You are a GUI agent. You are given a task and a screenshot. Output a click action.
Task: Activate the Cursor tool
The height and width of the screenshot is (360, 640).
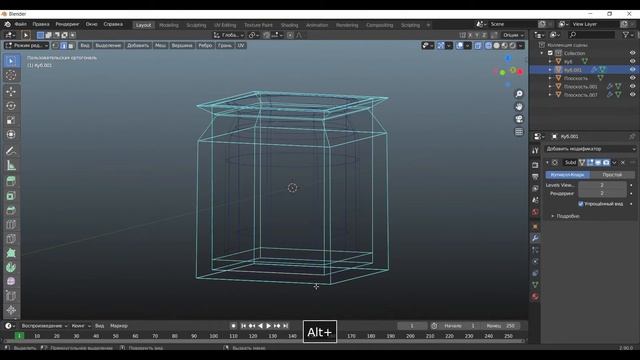[x=11, y=76]
